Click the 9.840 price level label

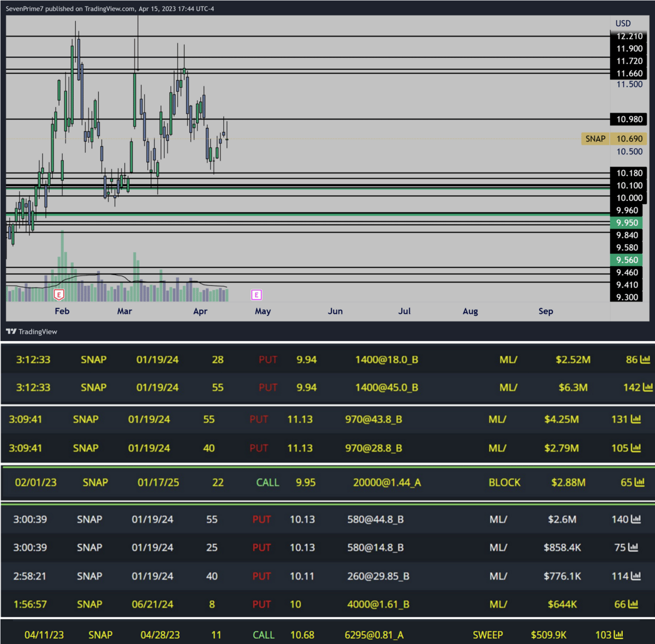coord(627,235)
